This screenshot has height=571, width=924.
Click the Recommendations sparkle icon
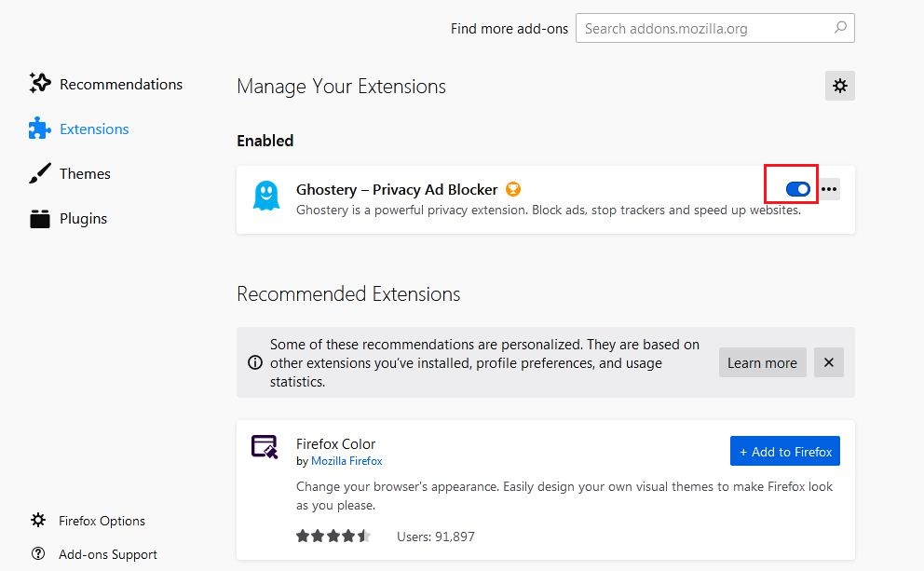tap(39, 84)
